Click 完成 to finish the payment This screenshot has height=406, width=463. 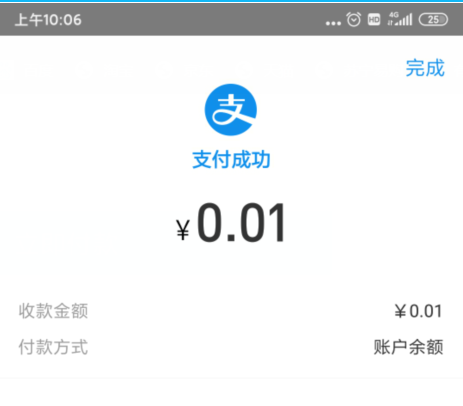pos(425,68)
